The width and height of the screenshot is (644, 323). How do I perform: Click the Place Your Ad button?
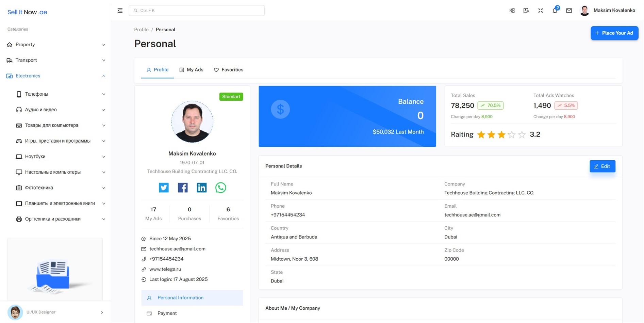coord(614,33)
